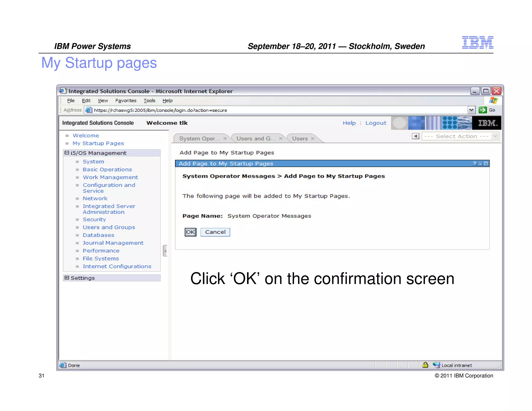532x411 pixels.
Task: Click the Logout link
Action: tap(376, 123)
